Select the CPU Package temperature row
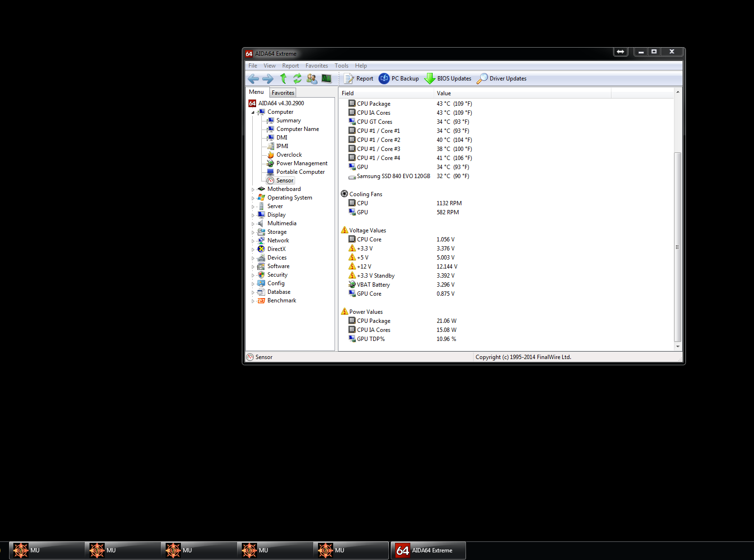754x560 pixels. click(506, 104)
